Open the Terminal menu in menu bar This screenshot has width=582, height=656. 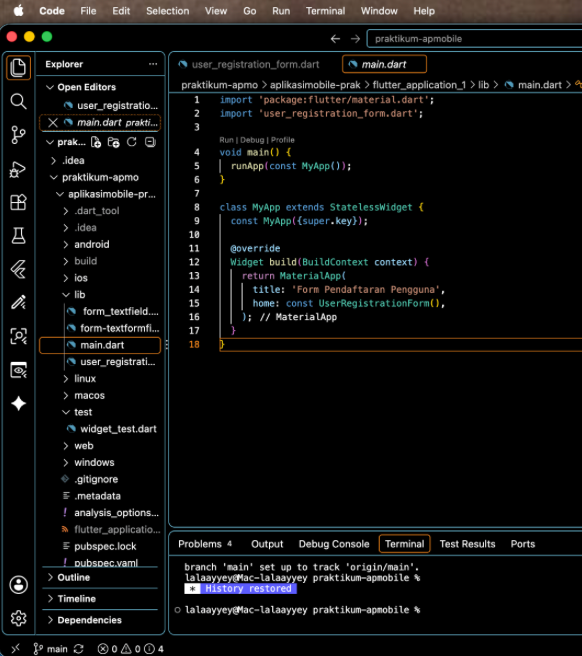click(325, 11)
